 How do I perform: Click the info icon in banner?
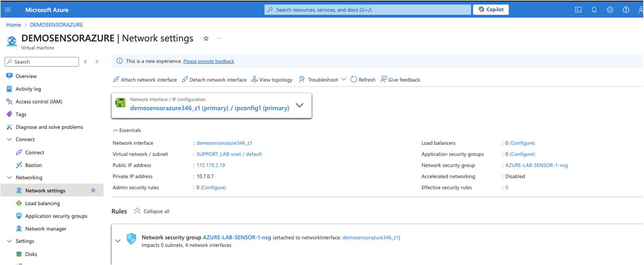(x=120, y=61)
